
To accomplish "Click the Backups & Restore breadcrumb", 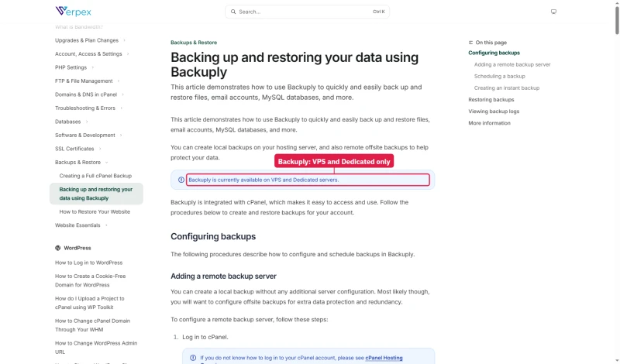I will 194,43.
